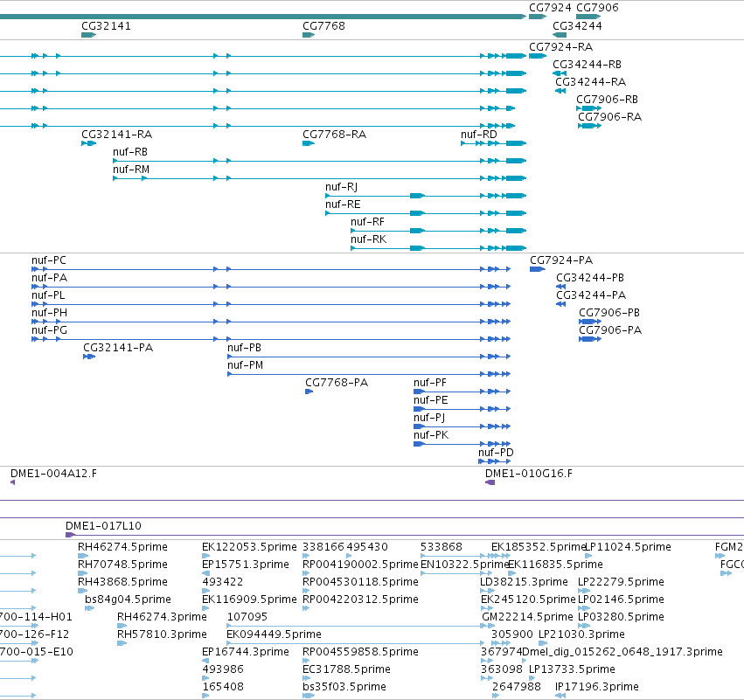The image size is (744, 700).
Task: Select the CG32141 gene glyph
Action: click(88, 35)
